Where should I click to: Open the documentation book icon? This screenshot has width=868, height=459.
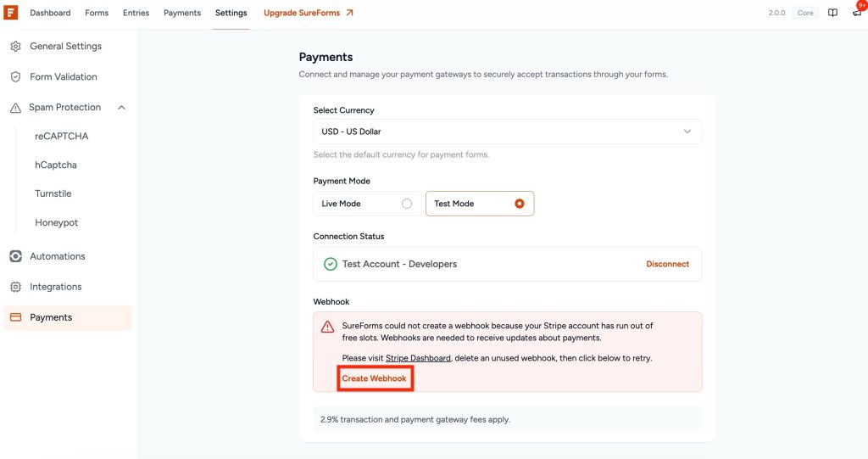(x=833, y=13)
